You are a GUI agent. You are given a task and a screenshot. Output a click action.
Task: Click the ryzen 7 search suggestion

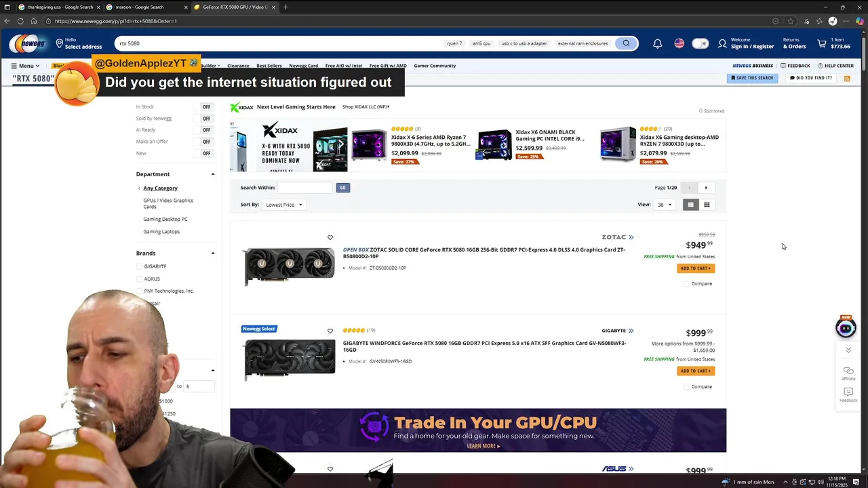point(454,43)
